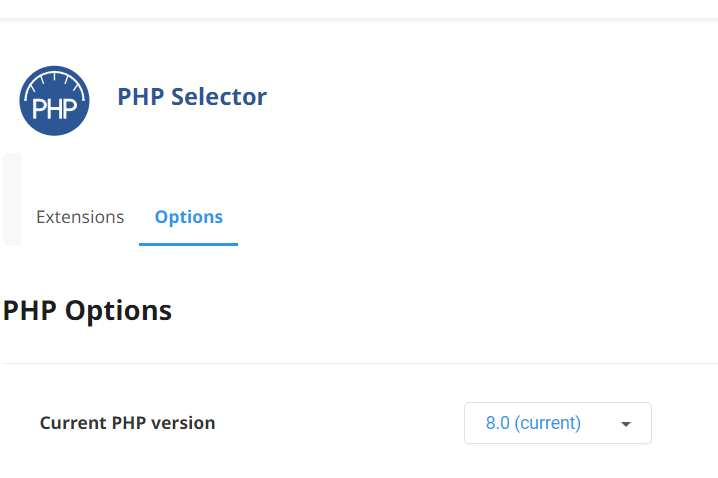
Task: Click the word (current) in the selector
Action: click(x=548, y=424)
